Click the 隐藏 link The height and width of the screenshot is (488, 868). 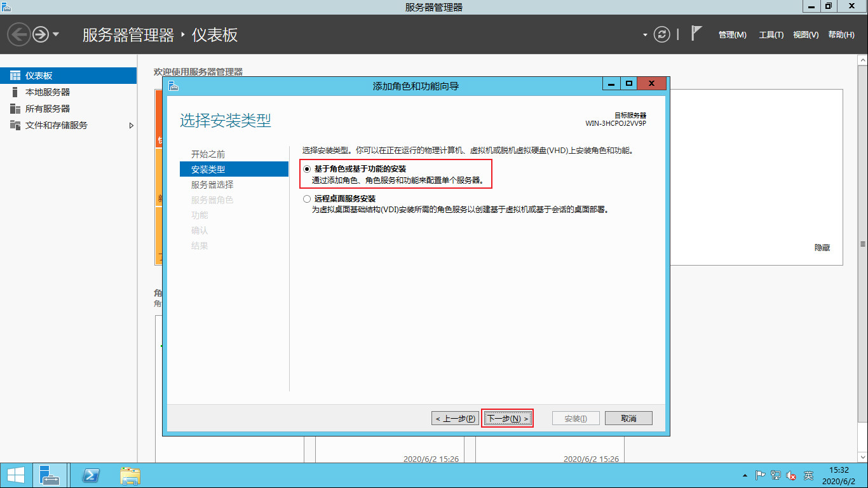click(x=822, y=248)
